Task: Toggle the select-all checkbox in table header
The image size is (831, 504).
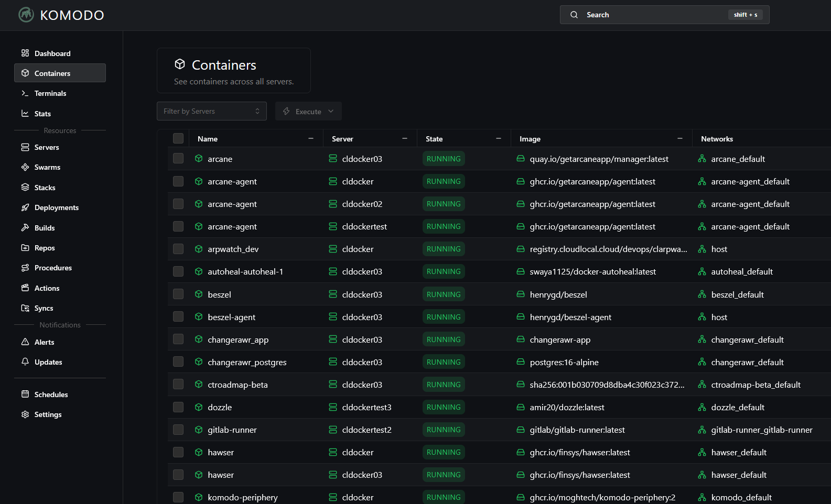Action: point(178,138)
